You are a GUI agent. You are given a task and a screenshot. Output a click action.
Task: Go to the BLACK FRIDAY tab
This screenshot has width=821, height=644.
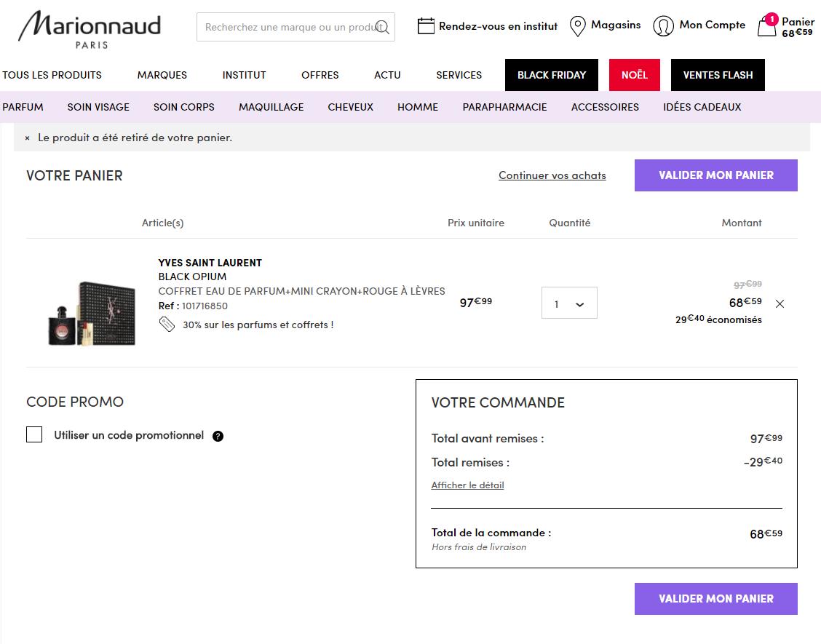[552, 75]
